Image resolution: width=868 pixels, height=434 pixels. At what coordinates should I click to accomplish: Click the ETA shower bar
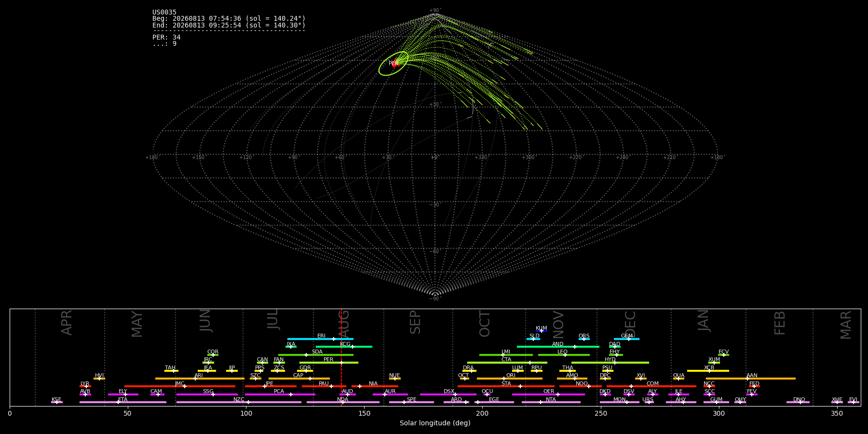123,402
